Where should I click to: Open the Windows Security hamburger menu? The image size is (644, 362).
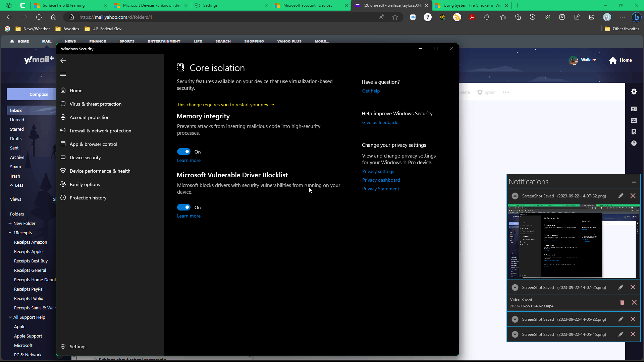click(63, 74)
